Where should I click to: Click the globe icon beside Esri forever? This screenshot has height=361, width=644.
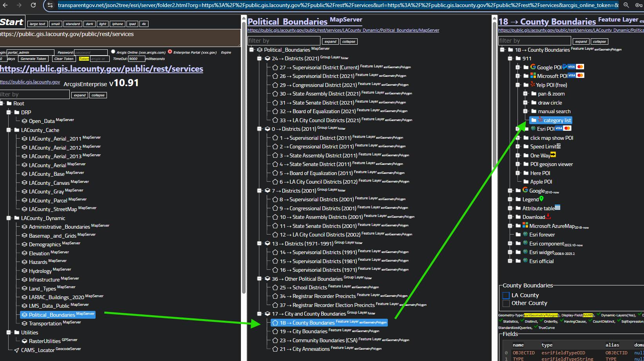525,234
